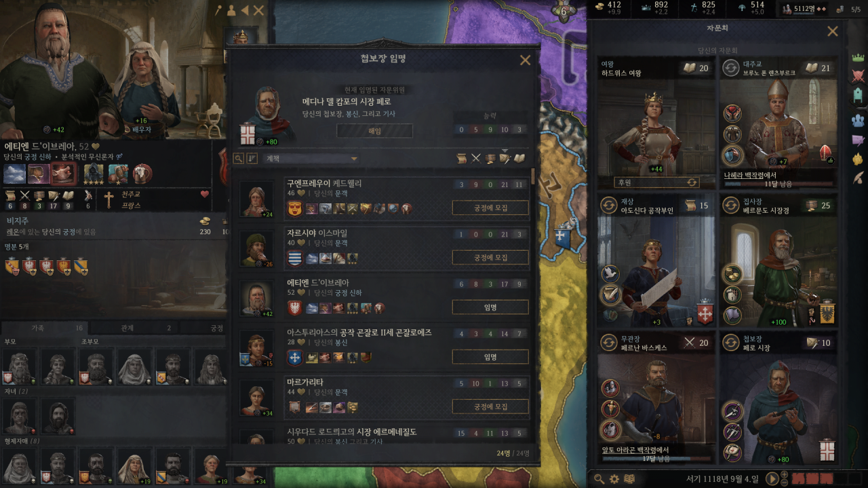Open the 계책 sort-by dropdown
The height and width of the screenshot is (488, 868).
(311, 159)
